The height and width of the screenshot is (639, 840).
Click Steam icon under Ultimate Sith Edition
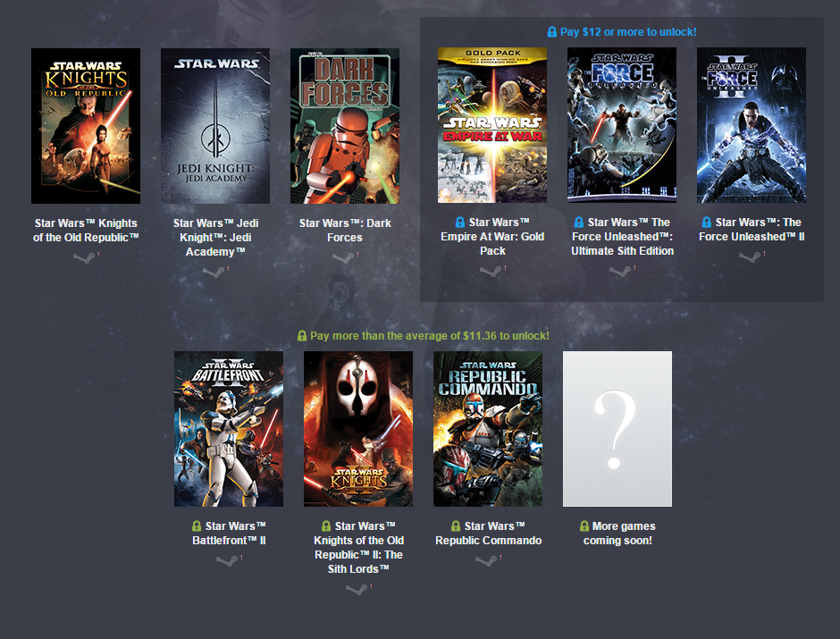coord(620,272)
